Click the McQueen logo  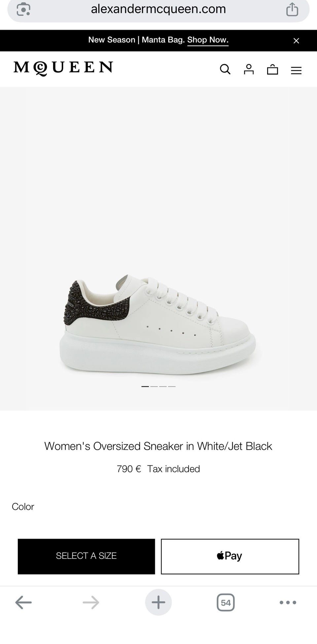[63, 68]
